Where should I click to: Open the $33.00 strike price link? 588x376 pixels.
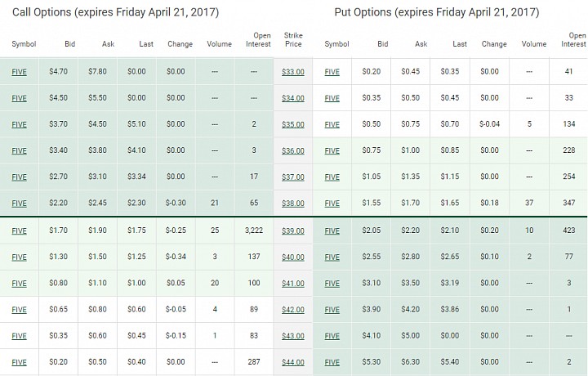tap(293, 72)
